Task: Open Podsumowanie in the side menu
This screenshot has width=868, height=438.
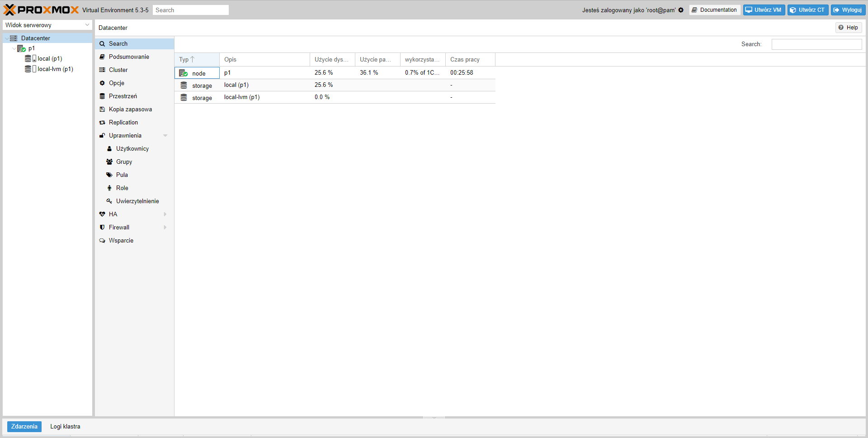Action: [x=129, y=57]
